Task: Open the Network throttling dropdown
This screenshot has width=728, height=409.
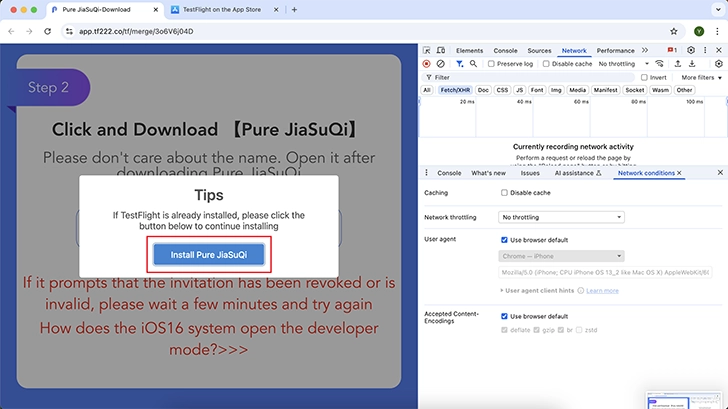Action: point(561,217)
